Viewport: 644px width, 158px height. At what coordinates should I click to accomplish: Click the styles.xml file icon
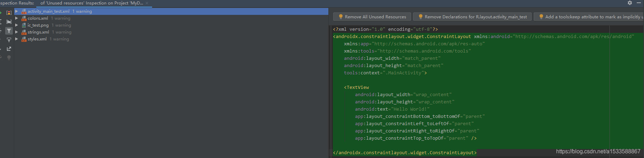24,39
